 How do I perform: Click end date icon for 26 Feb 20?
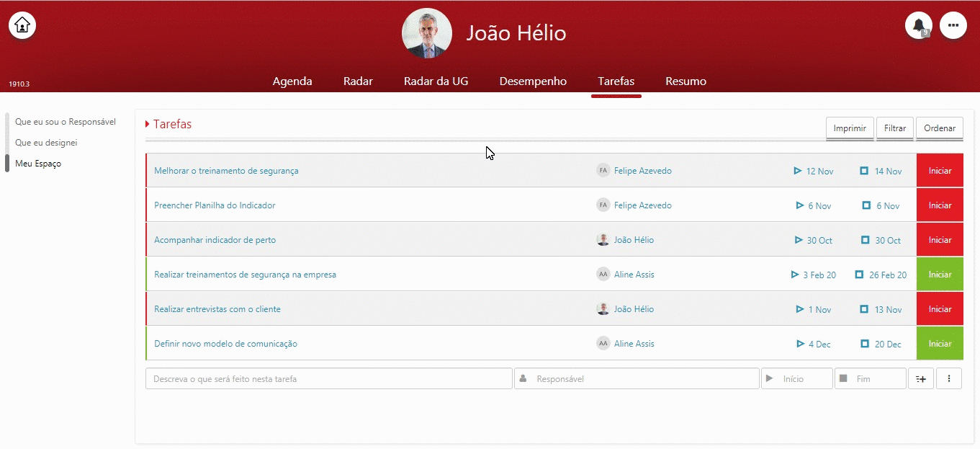pyautogui.click(x=859, y=275)
